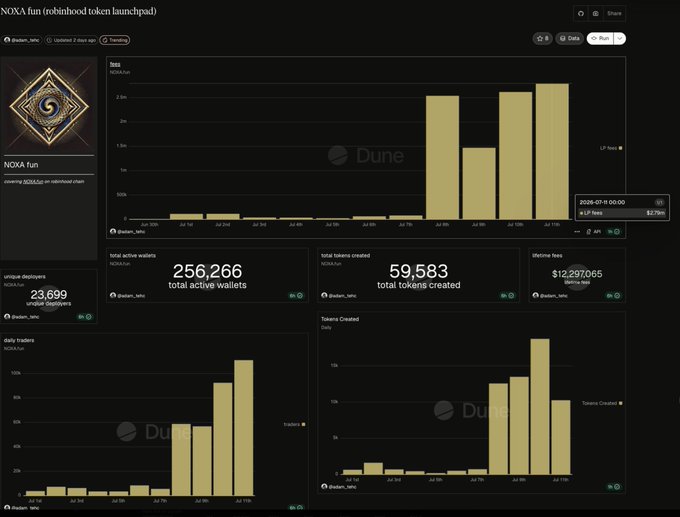This screenshot has width=680, height=517.
Task: Open the @adam_tehc author chip in the header
Action: 22,40
